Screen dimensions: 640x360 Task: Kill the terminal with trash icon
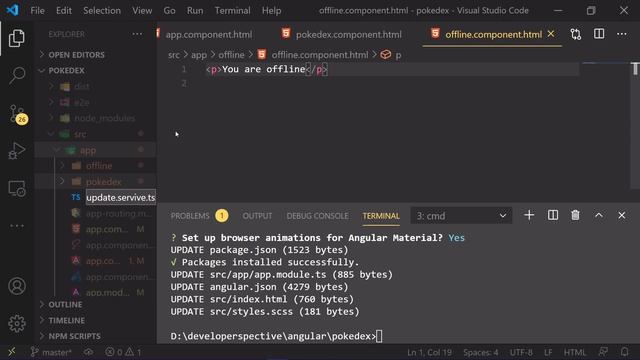click(x=576, y=215)
